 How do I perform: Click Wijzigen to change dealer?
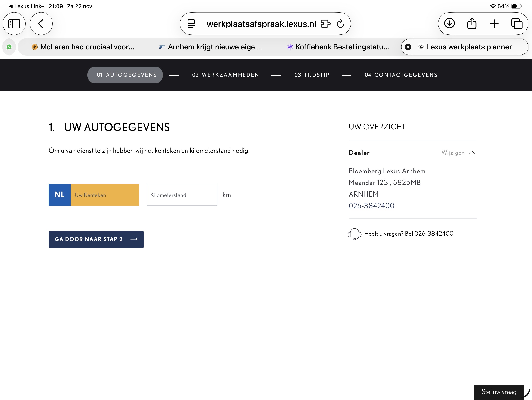[x=453, y=153]
